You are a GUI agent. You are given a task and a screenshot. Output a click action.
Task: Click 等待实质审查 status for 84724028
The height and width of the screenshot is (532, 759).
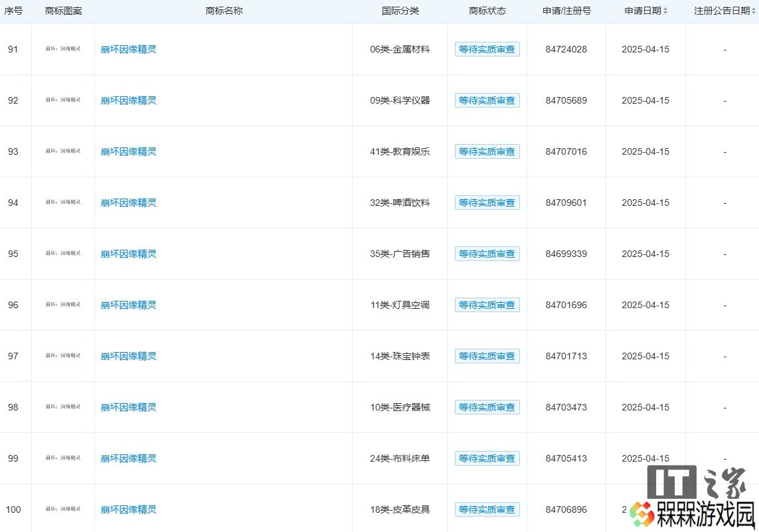(x=487, y=49)
